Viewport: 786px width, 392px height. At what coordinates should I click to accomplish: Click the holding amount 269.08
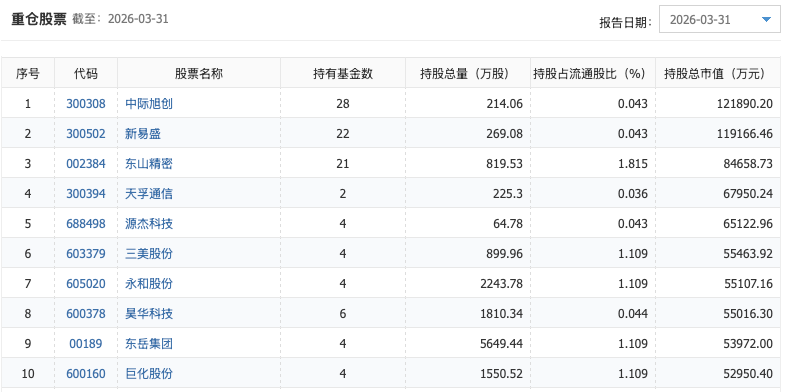(504, 134)
